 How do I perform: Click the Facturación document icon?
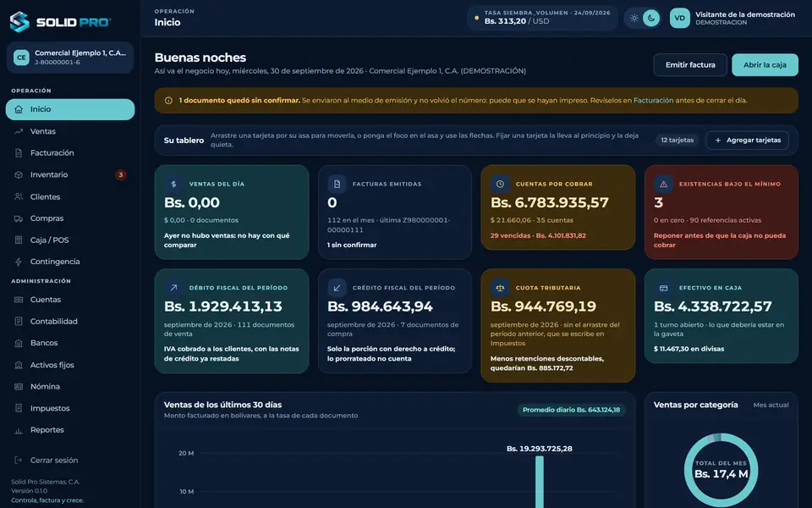click(x=19, y=153)
